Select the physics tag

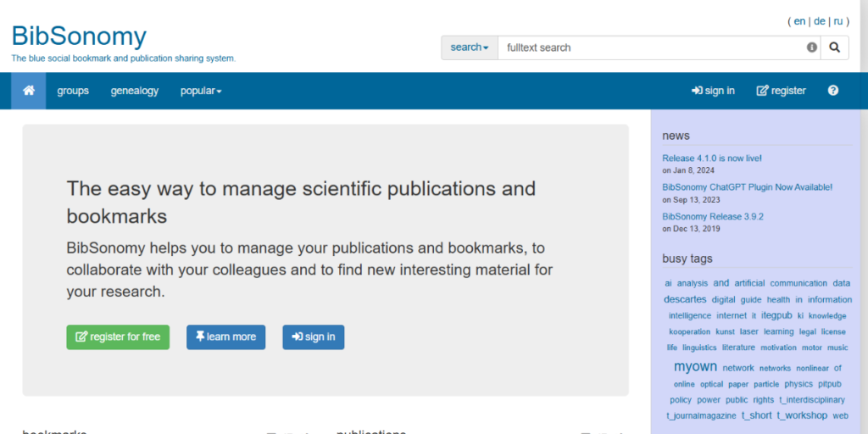pyautogui.click(x=798, y=384)
